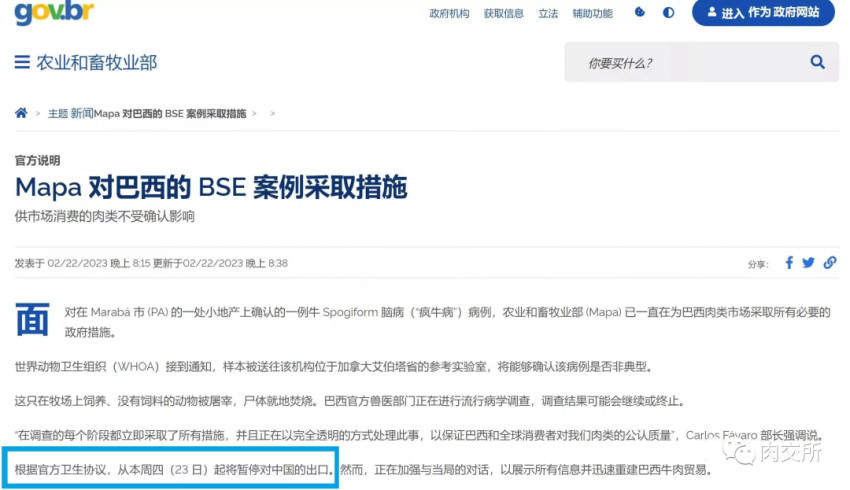The image size is (850, 490).
Task: Share the article on Facebook
Action: pyautogui.click(x=789, y=263)
